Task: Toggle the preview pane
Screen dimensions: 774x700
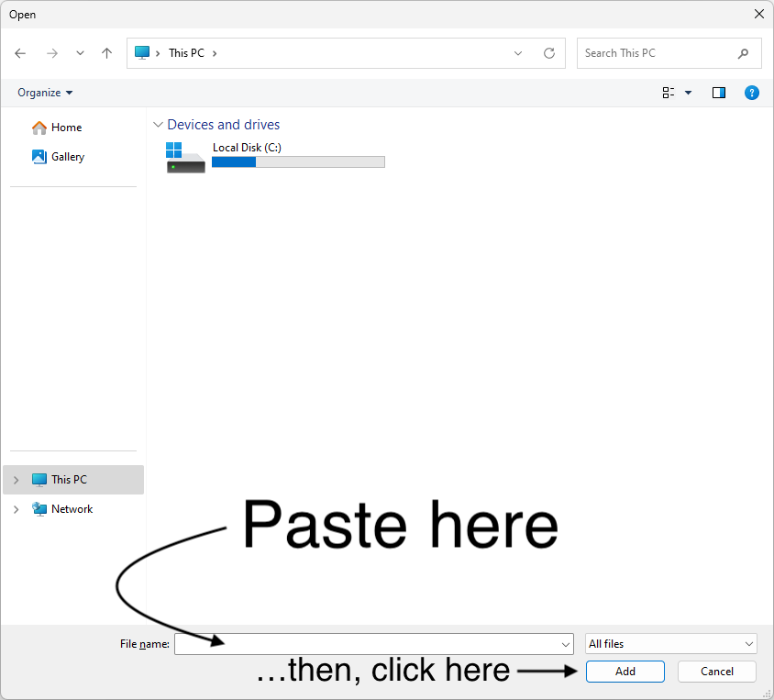Action: tap(718, 93)
